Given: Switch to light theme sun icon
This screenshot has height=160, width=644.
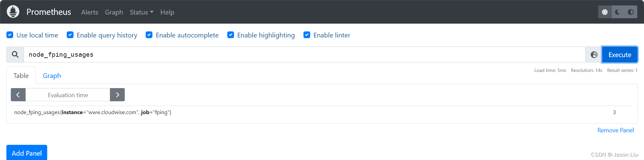Looking at the screenshot, I should pyautogui.click(x=605, y=12).
